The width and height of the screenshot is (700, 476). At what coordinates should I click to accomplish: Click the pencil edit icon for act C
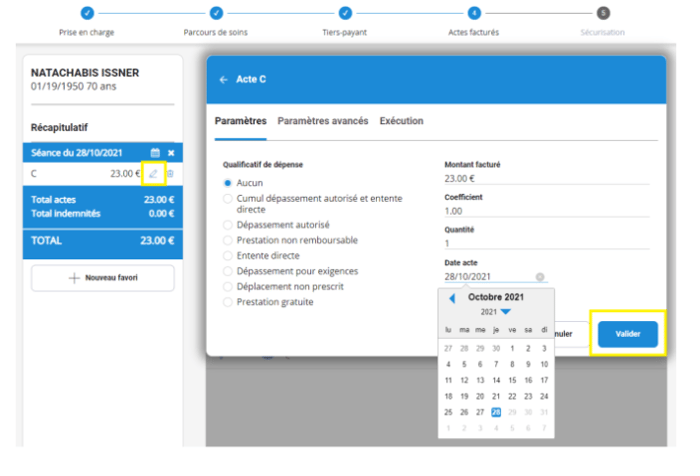pyautogui.click(x=153, y=173)
